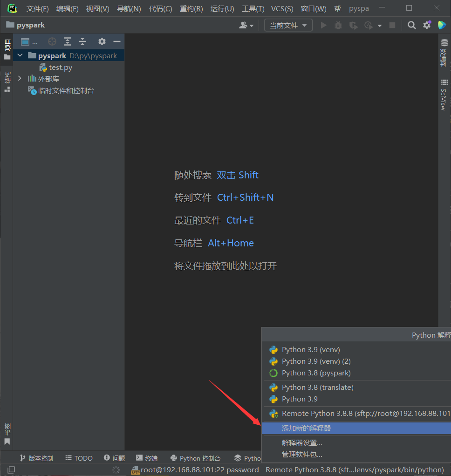This screenshot has height=476, width=451.
Task: Open IDE settings via the toolbar gear icon
Action: (x=427, y=25)
